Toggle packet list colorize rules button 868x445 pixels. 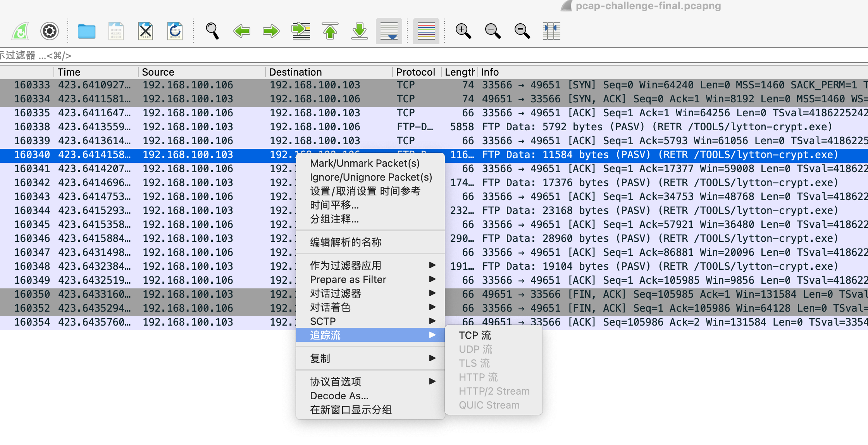[426, 31]
